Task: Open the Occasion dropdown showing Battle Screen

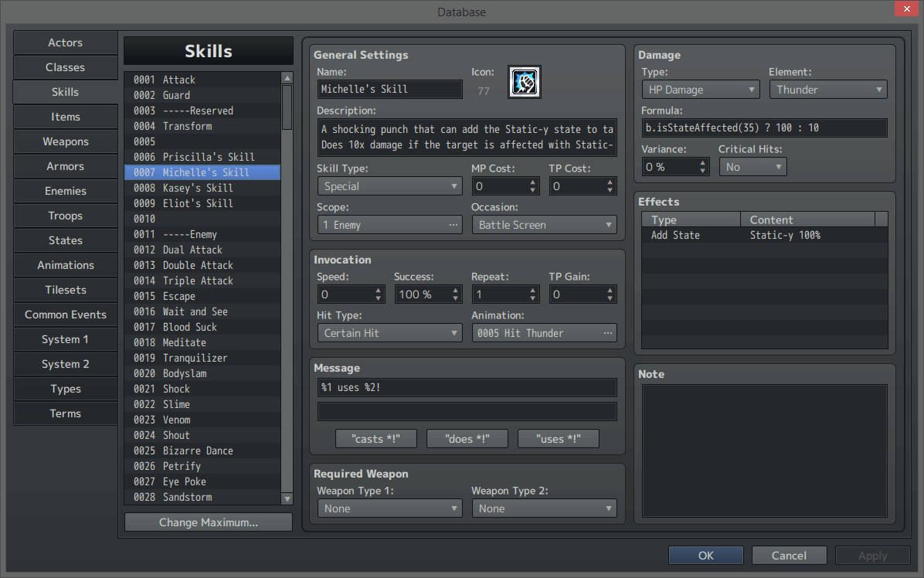Action: tap(544, 224)
